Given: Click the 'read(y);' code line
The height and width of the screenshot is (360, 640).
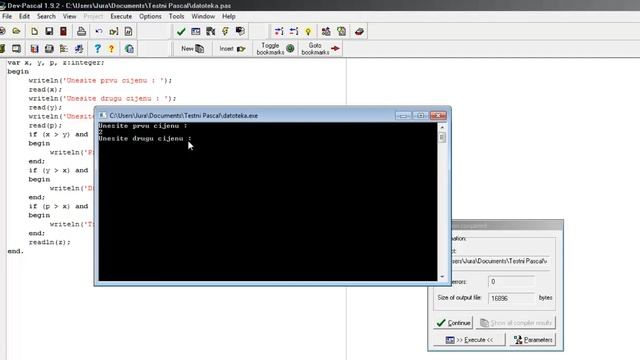Looking at the screenshot, I should point(45,107).
